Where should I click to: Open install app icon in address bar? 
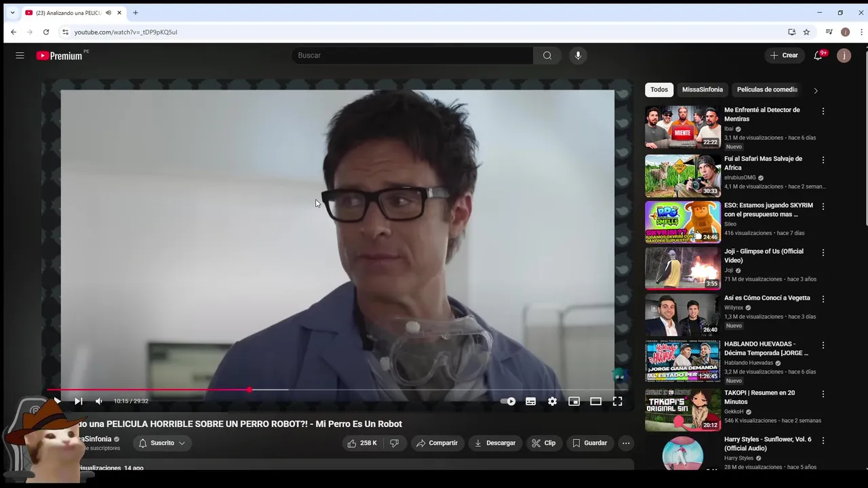point(791,32)
